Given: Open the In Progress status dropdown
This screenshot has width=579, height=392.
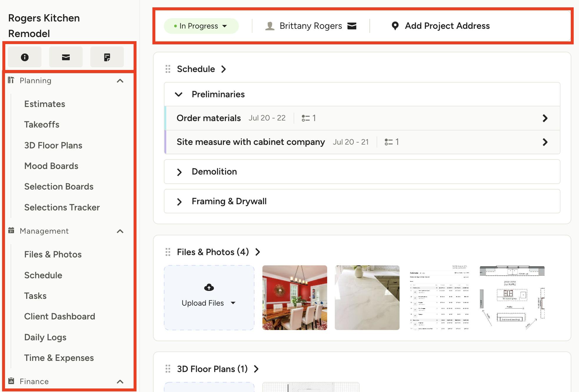Looking at the screenshot, I should tap(201, 26).
